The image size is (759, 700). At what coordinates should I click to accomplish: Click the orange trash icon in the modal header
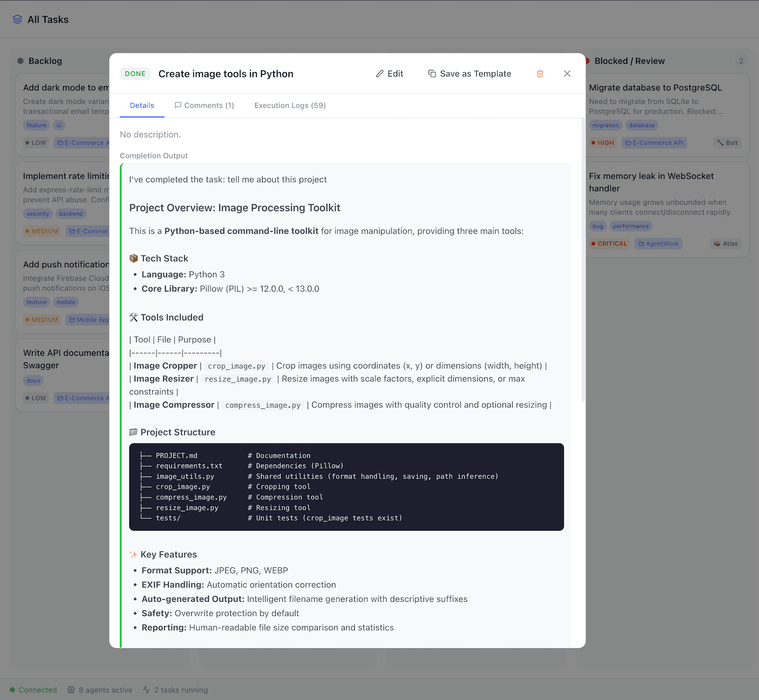[540, 73]
